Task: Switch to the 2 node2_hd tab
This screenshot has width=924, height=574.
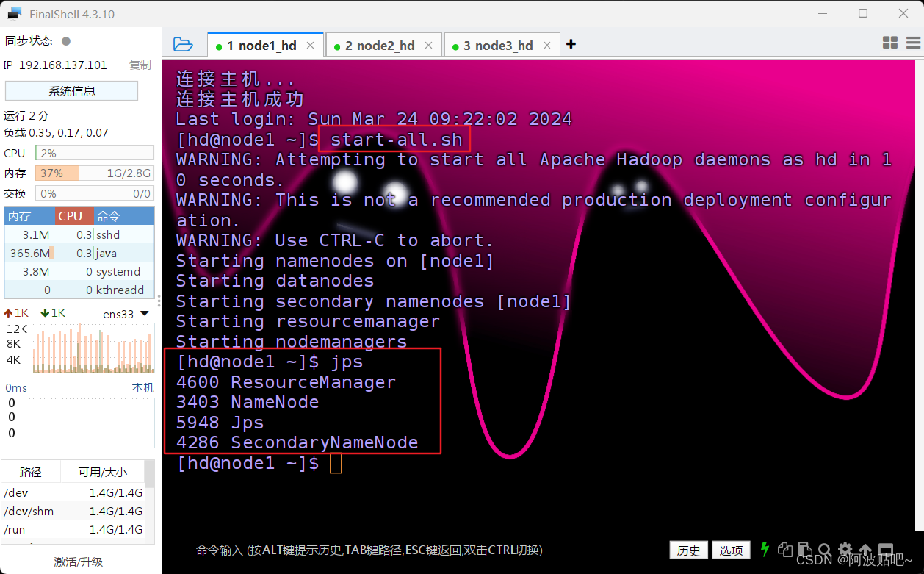Action: tap(383, 45)
